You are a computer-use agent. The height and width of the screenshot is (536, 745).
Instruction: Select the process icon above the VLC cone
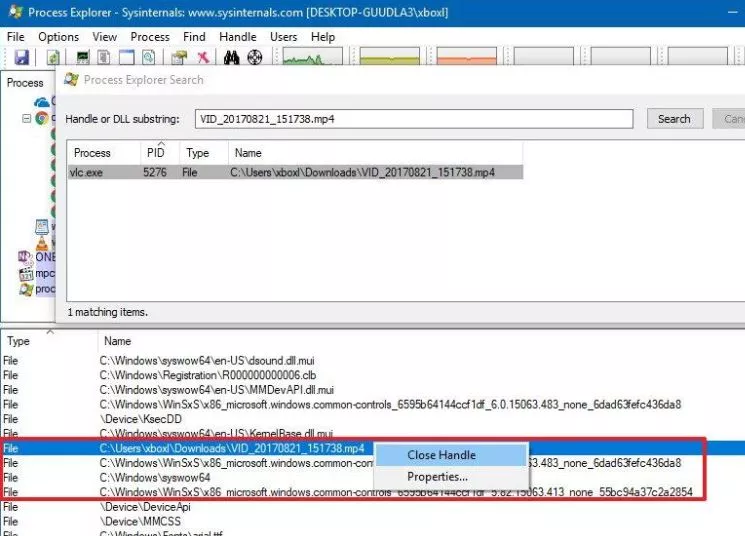coord(42,227)
